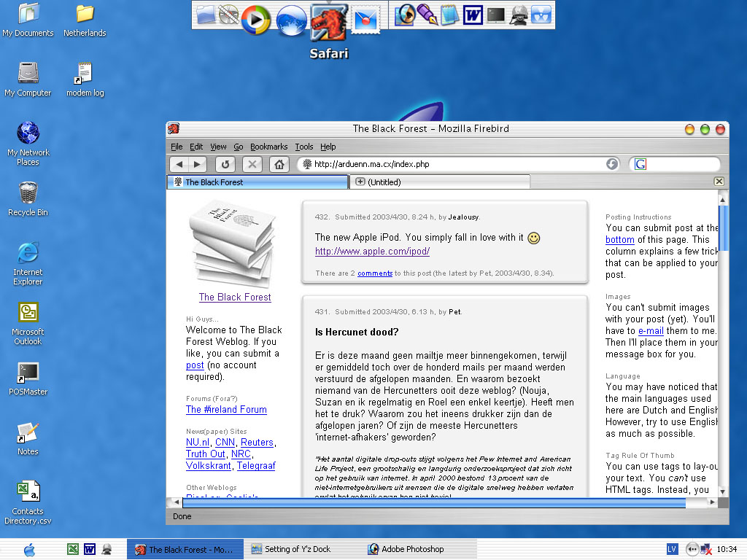Open the Volkskrant link
This screenshot has width=747, height=560.
(x=209, y=466)
